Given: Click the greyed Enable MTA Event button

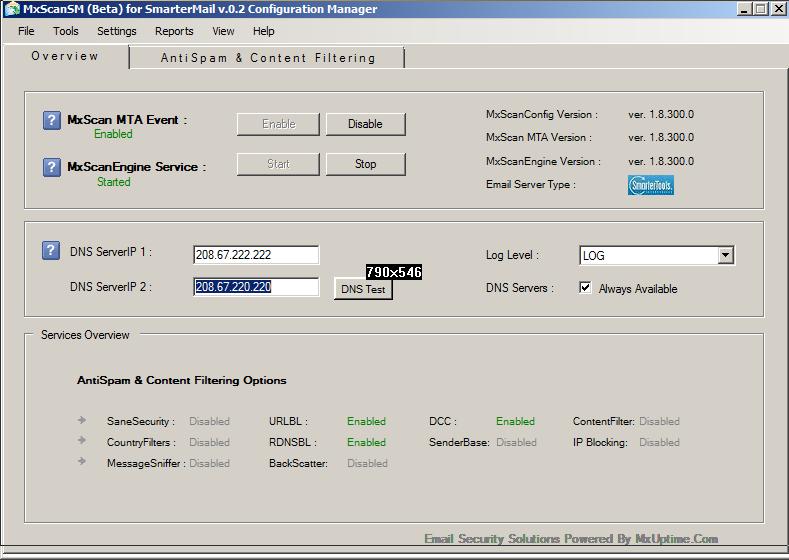Looking at the screenshot, I should pos(278,124).
